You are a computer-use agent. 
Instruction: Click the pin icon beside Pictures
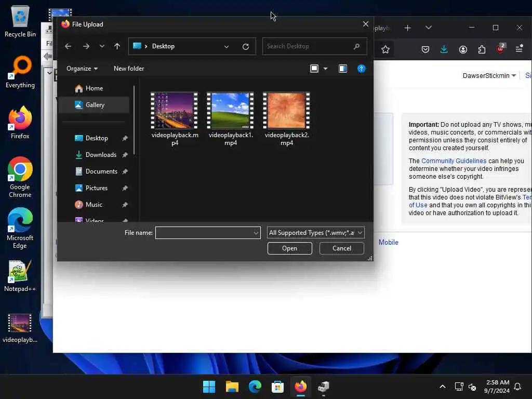[x=125, y=188]
